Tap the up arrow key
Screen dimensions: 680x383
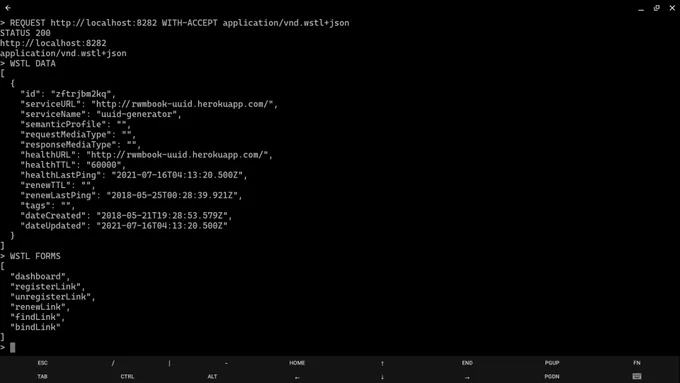[382, 363]
